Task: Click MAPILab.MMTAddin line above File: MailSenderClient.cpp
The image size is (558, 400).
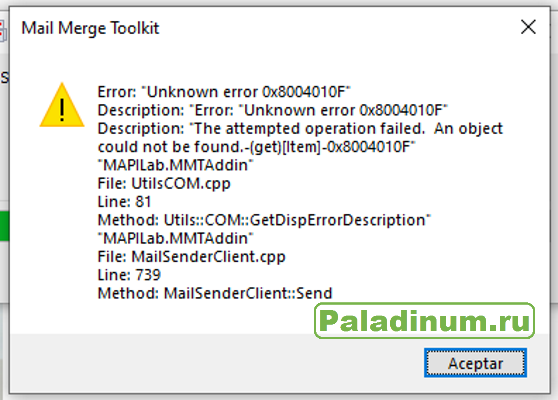Action: 175,238
